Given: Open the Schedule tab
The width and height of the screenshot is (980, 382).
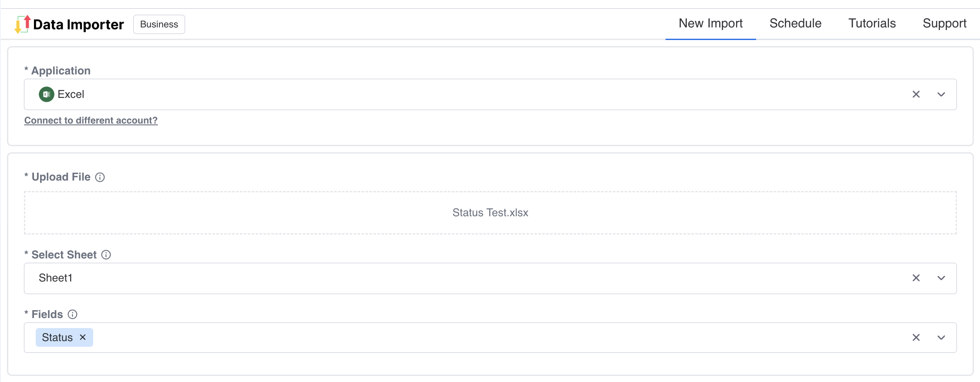Looking at the screenshot, I should (x=795, y=23).
